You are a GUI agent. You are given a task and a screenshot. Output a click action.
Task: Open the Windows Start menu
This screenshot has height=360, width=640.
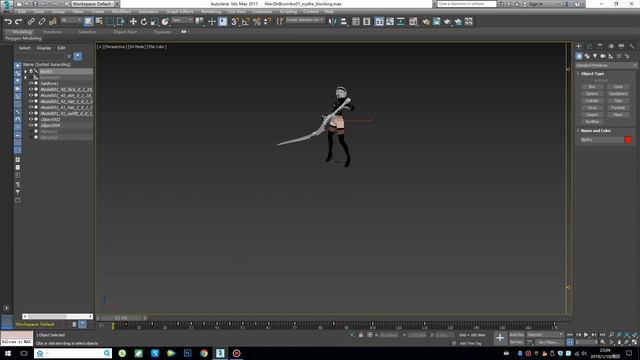pos(7,353)
